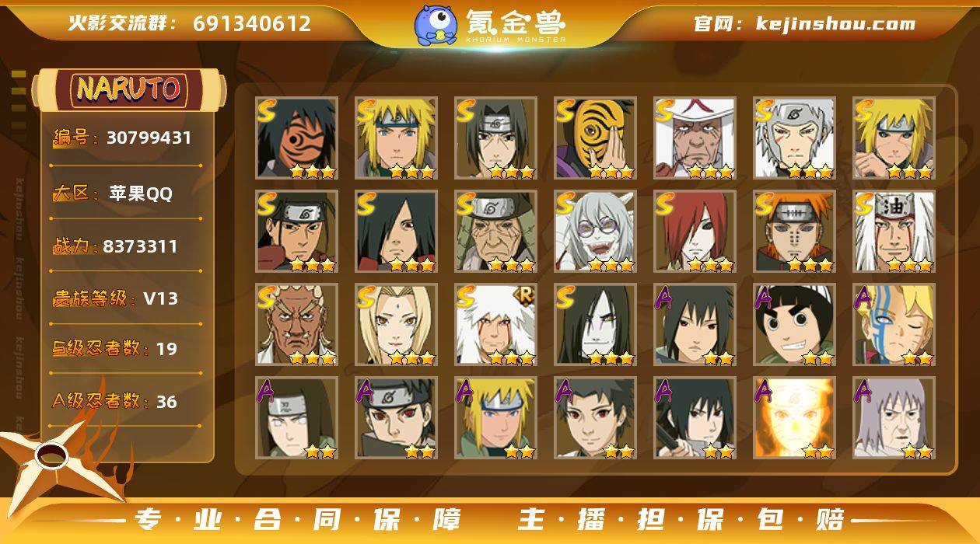
Task: Select the account number 30799431 row
Action: point(123,138)
